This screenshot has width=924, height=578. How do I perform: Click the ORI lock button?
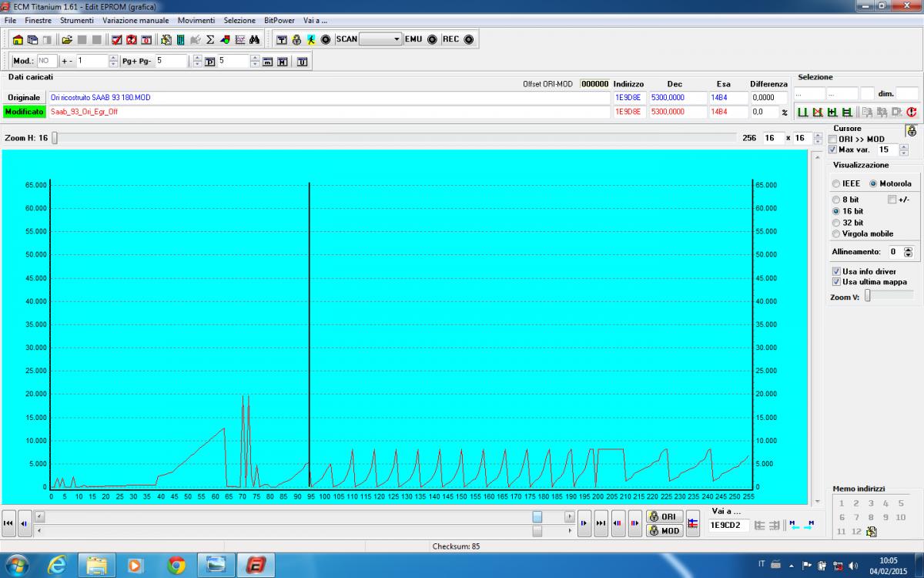click(x=665, y=516)
